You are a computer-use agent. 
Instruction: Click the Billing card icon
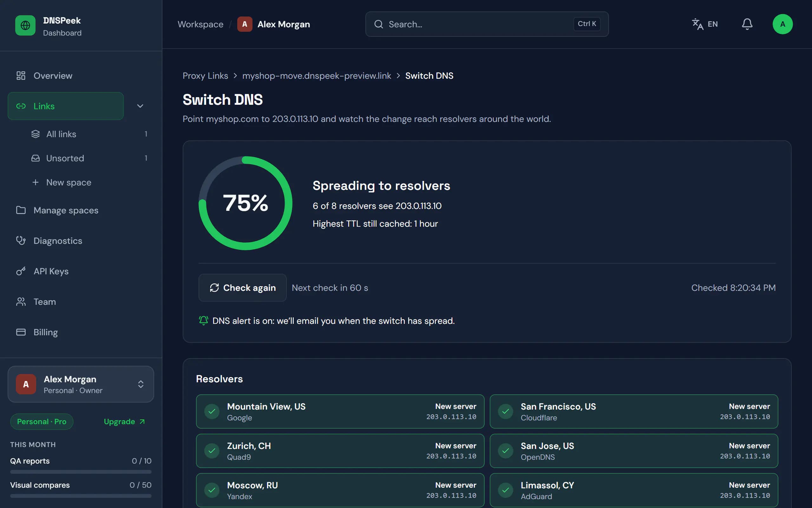click(x=21, y=332)
